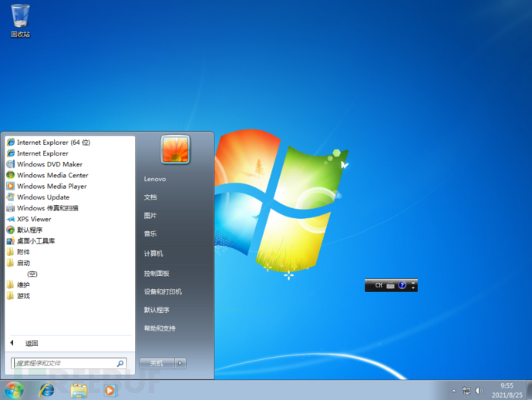Click the CH input language indicator
Image resolution: width=532 pixels, height=400 pixels.
click(379, 285)
